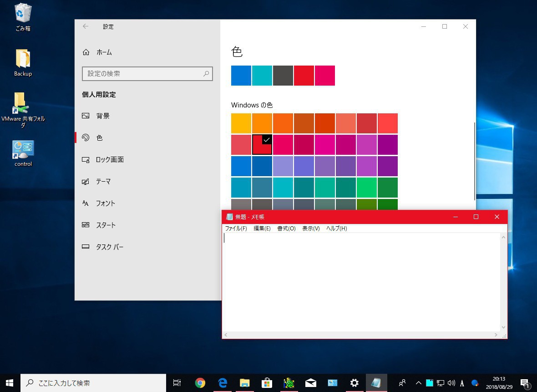Screen dimensions: 537x392
Task: Open the ファイル(F) menu in Notepad
Action: point(236,229)
